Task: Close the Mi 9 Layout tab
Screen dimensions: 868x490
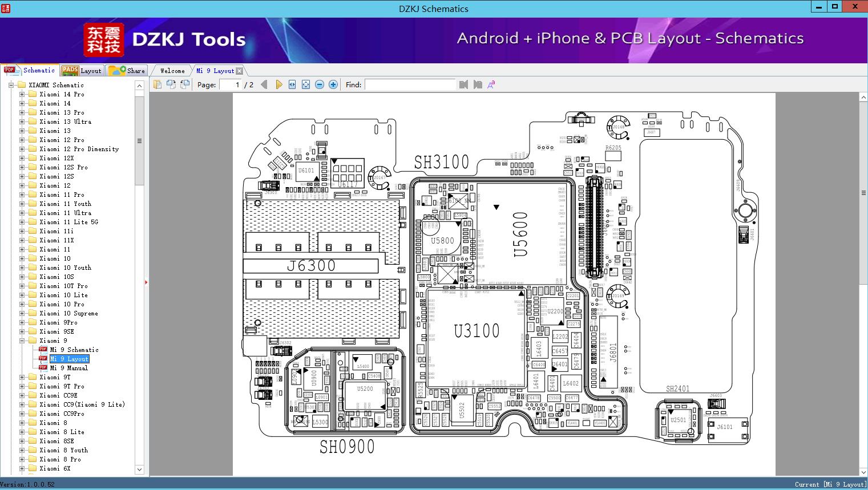Action: [240, 71]
